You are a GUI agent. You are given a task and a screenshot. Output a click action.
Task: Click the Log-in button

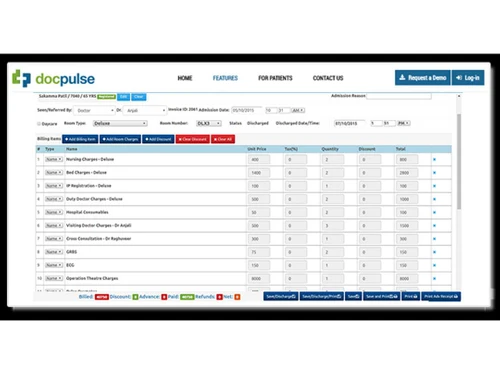click(x=468, y=78)
